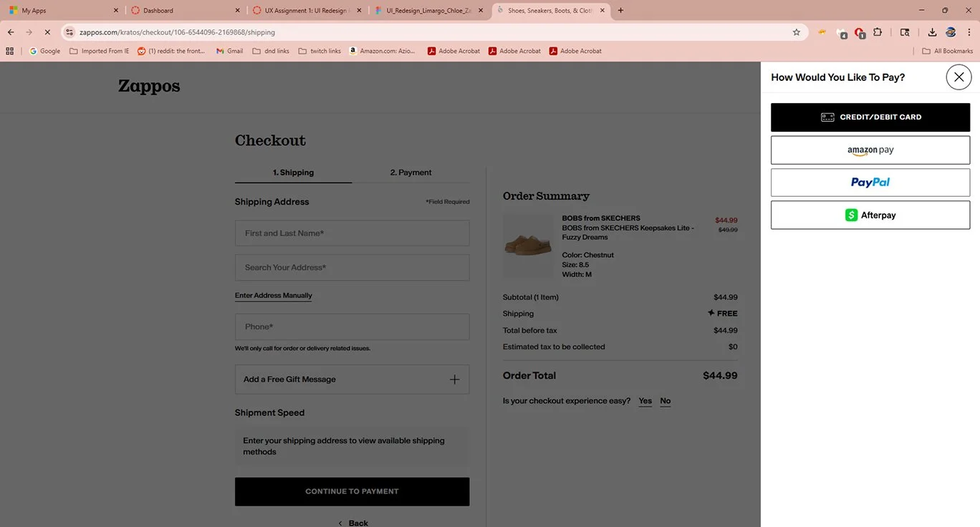980x527 pixels.
Task: Go Back from checkout
Action: pos(353,523)
